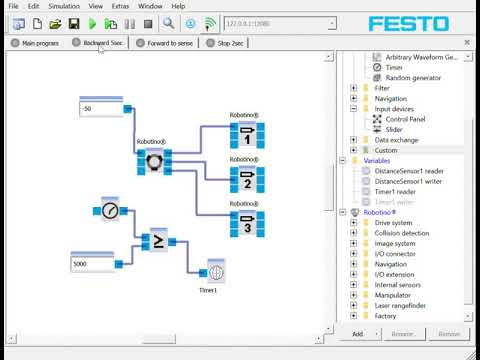Expand the Collision detection folder

354,233
